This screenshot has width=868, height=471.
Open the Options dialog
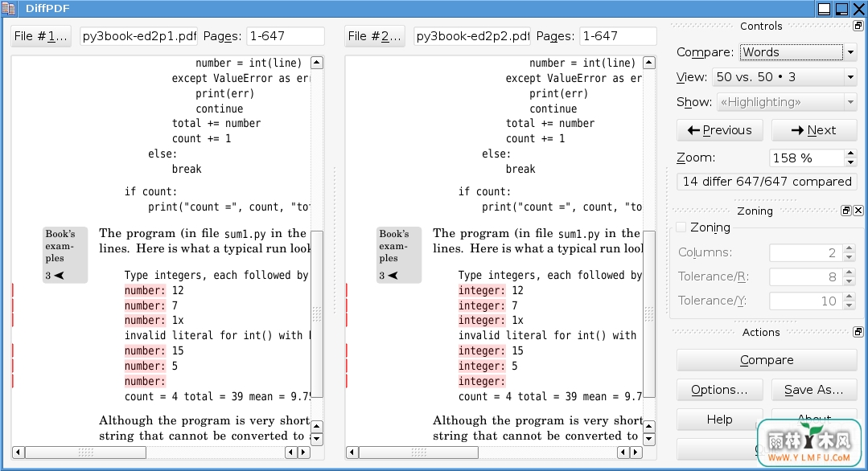point(720,390)
